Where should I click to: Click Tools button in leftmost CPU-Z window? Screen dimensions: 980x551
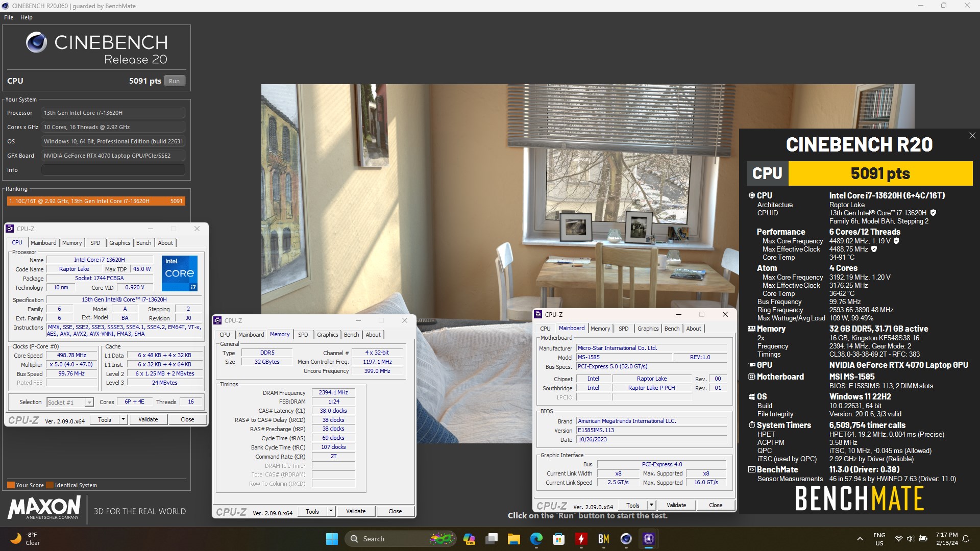[105, 419]
